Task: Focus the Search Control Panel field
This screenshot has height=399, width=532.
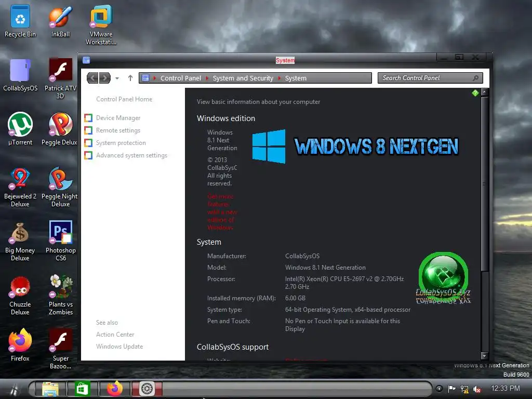Action: [430, 78]
